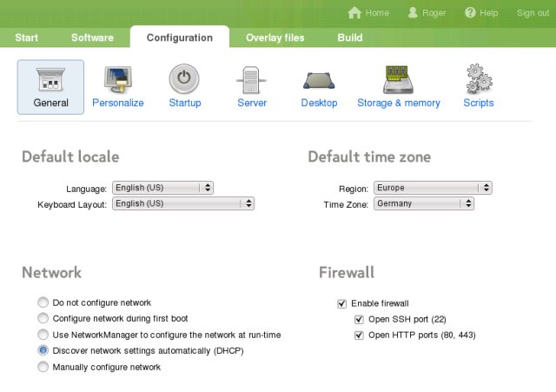Choose Manually configure network option
The width and height of the screenshot is (556, 392).
(x=43, y=367)
